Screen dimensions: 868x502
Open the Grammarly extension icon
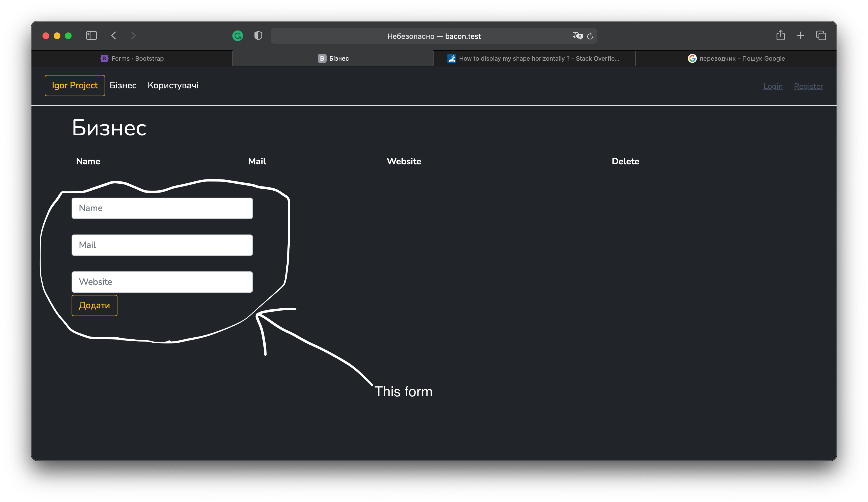click(238, 35)
